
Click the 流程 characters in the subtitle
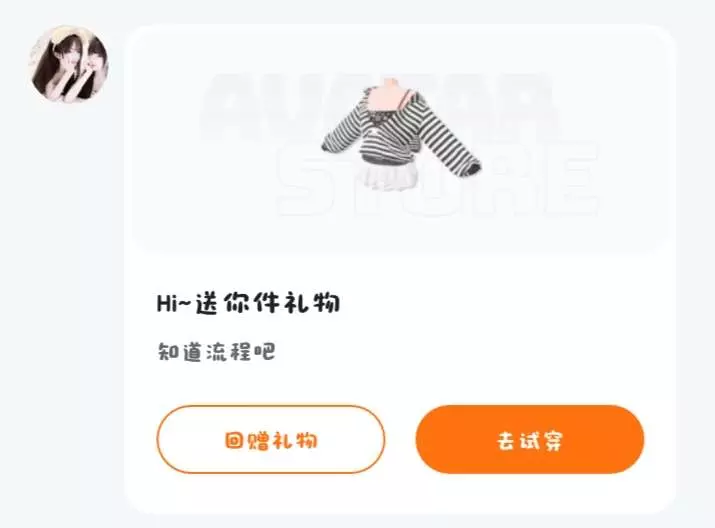[228, 352]
